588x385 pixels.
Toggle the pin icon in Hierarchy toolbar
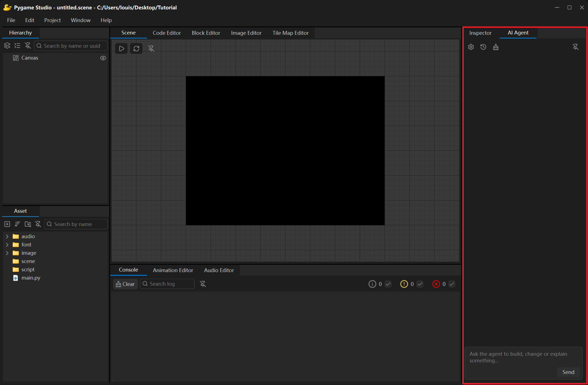28,46
